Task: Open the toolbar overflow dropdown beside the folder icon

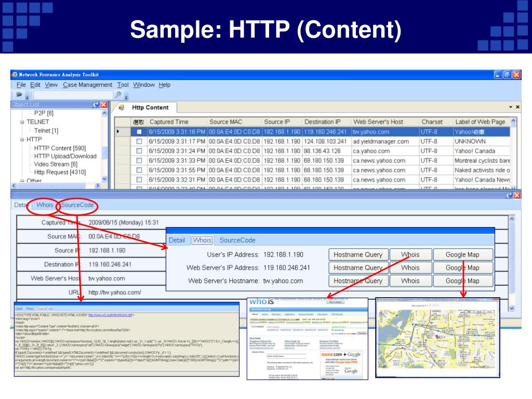Action: click(x=28, y=97)
